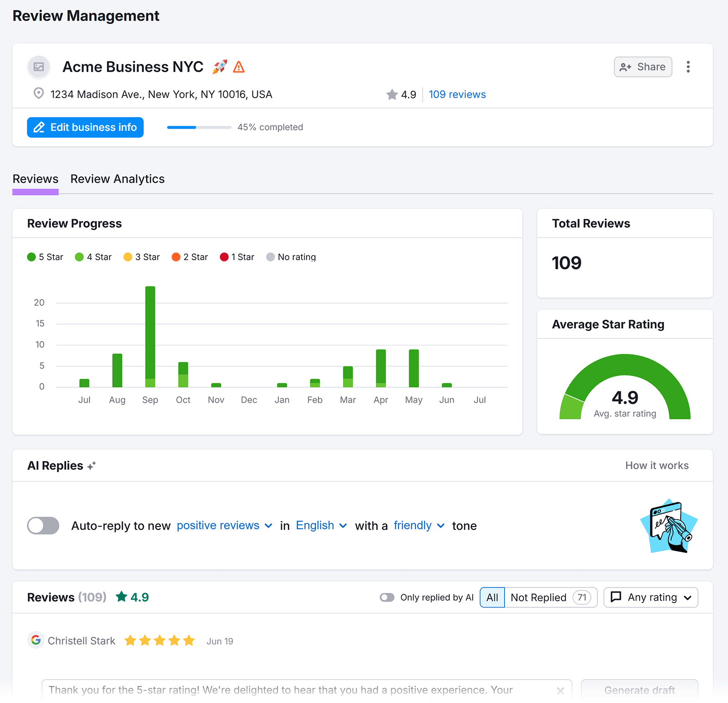Select the Not Replied filter
Viewport: 728px width, 703px height.
(x=538, y=597)
